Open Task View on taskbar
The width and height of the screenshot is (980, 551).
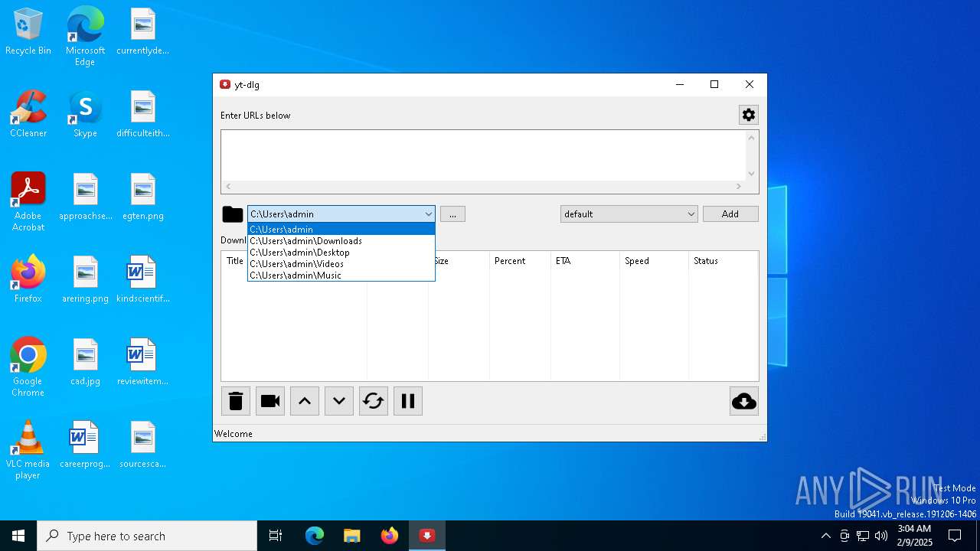click(276, 536)
